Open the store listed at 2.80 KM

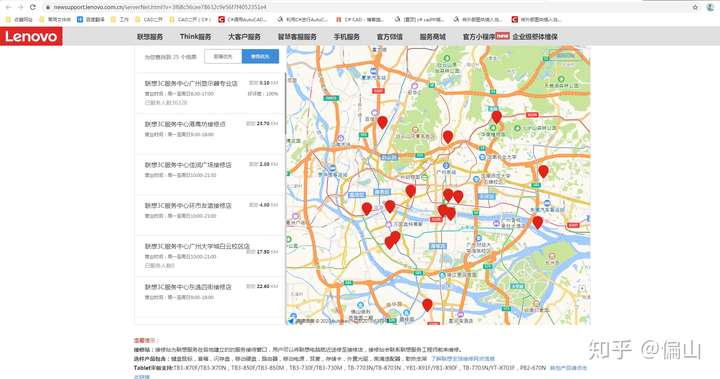[x=210, y=175]
